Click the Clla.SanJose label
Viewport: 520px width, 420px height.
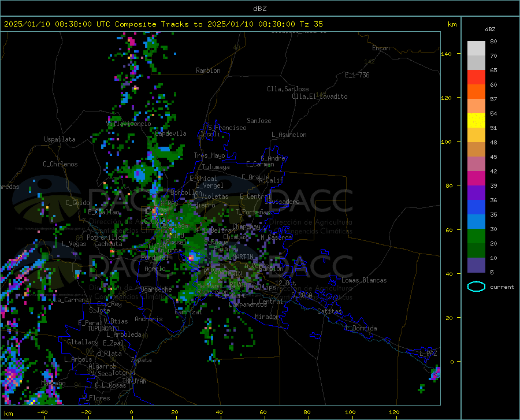(288, 89)
